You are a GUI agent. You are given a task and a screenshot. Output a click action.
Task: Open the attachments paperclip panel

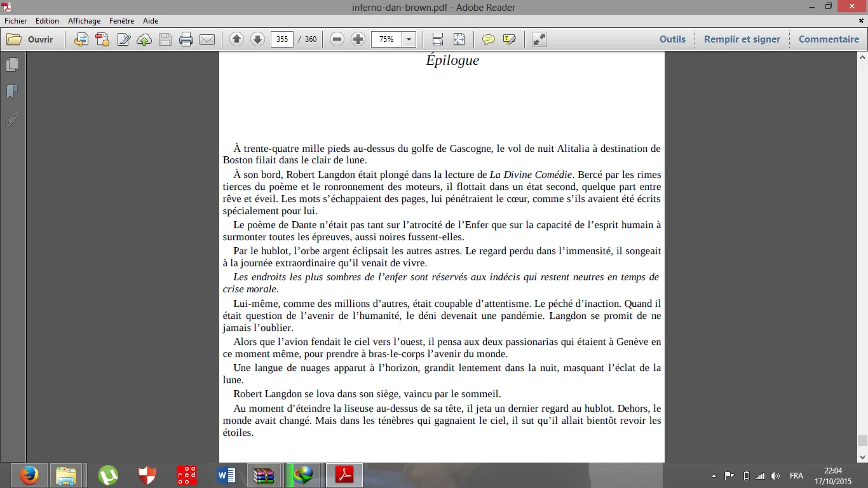click(12, 119)
